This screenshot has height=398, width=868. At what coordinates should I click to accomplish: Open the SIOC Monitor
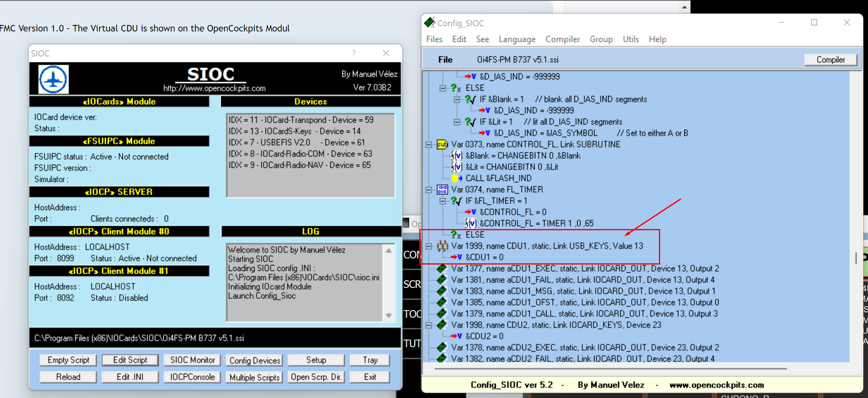[x=193, y=360]
